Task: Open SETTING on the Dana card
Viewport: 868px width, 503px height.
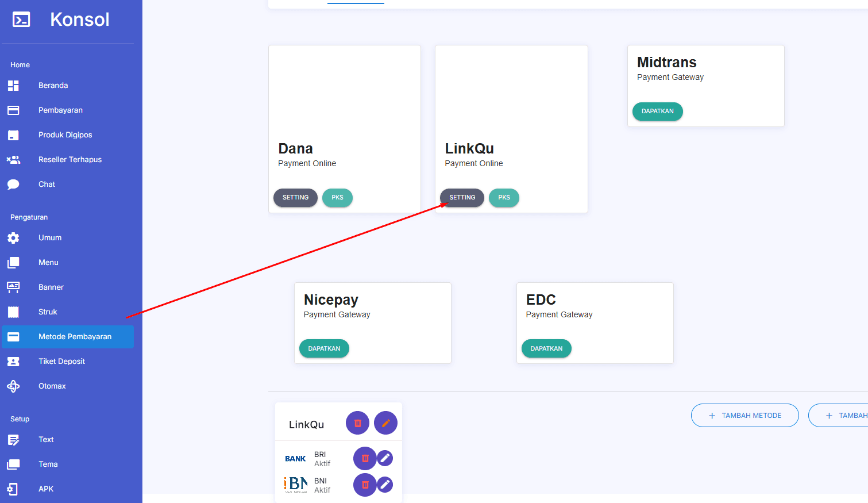Action: click(295, 198)
